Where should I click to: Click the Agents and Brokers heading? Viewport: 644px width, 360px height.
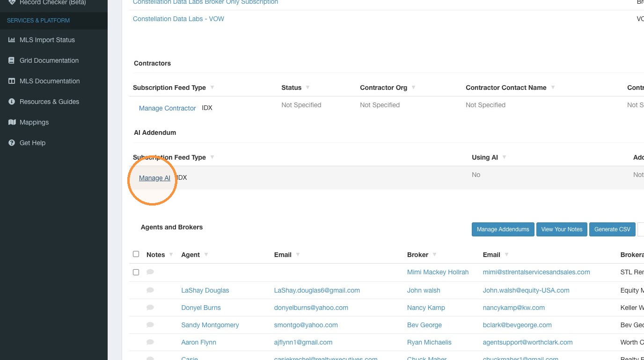[x=172, y=227]
